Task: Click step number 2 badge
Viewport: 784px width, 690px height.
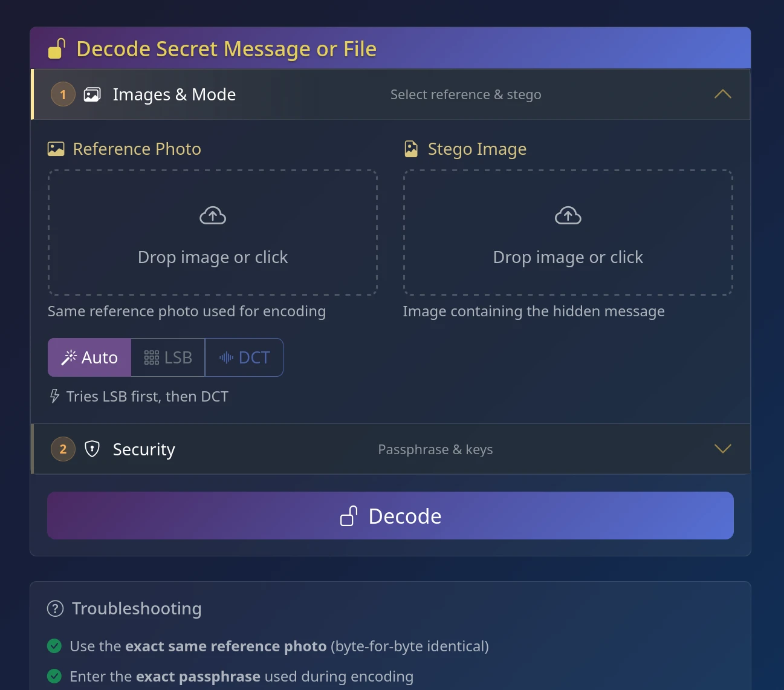Action: coord(63,449)
